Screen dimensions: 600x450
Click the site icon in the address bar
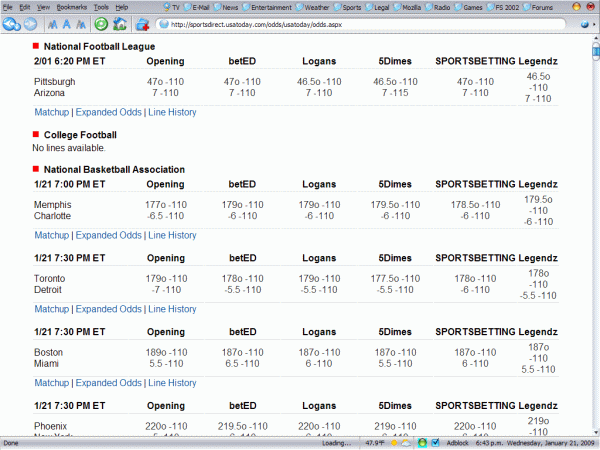pos(164,24)
